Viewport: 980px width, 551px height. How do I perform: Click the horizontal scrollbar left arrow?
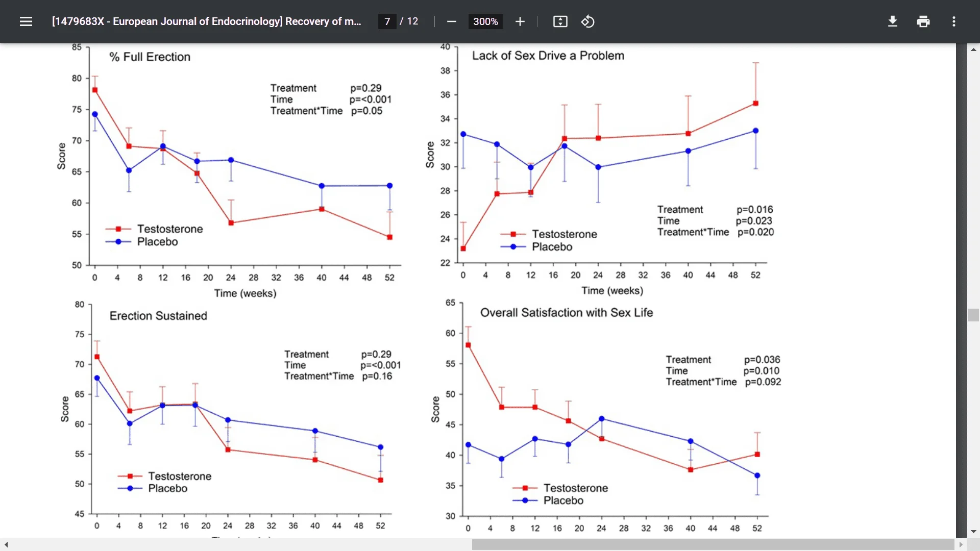coord(6,545)
